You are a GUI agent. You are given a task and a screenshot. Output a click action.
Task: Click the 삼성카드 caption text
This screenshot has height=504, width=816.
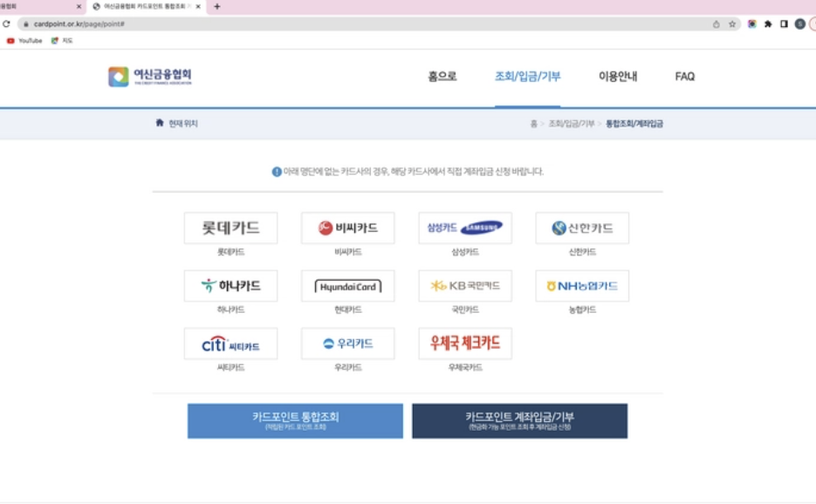point(465,252)
